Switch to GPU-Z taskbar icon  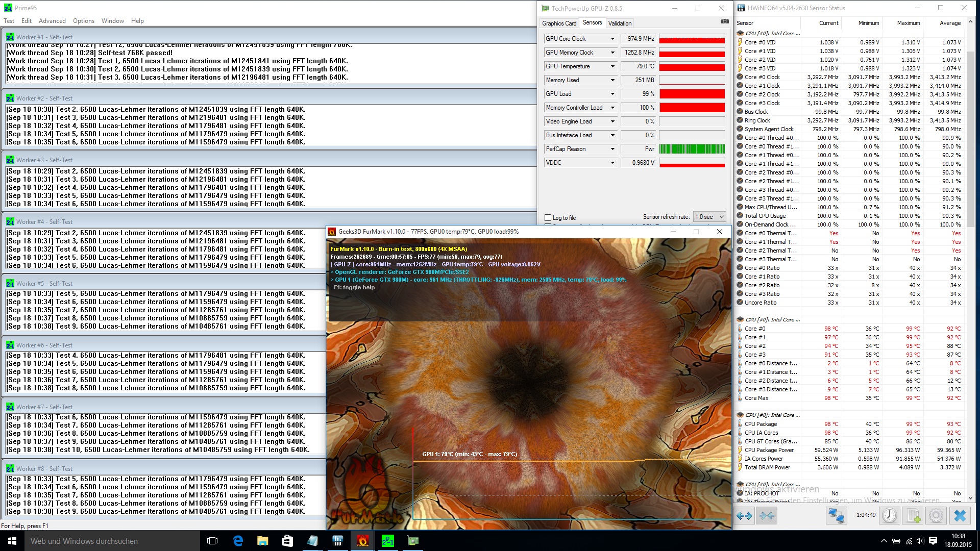pyautogui.click(x=412, y=541)
